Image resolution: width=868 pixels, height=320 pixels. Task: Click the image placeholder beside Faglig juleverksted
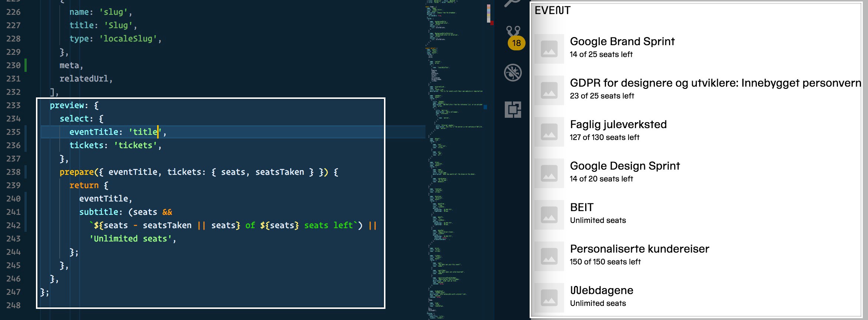[x=549, y=132]
